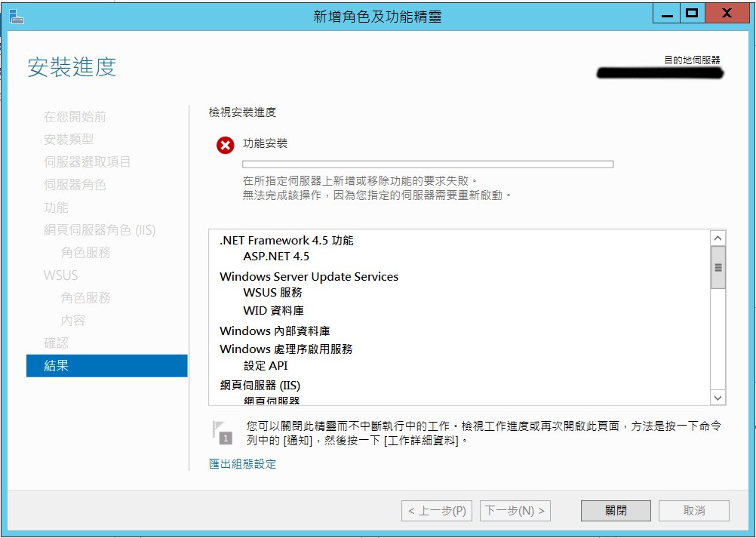Screen dimensions: 756x538
Task: Click the 檢視安裝進度 heading
Action: (242, 112)
